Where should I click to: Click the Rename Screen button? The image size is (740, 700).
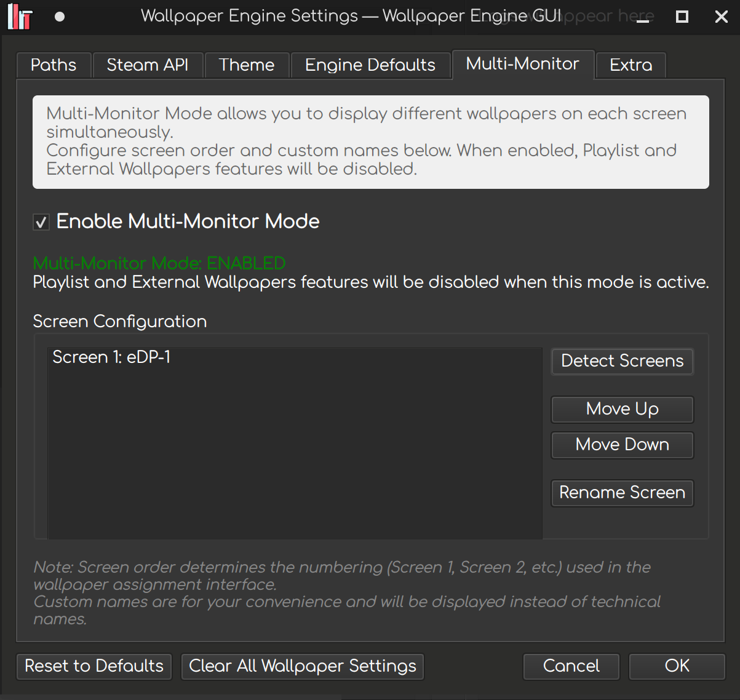623,493
